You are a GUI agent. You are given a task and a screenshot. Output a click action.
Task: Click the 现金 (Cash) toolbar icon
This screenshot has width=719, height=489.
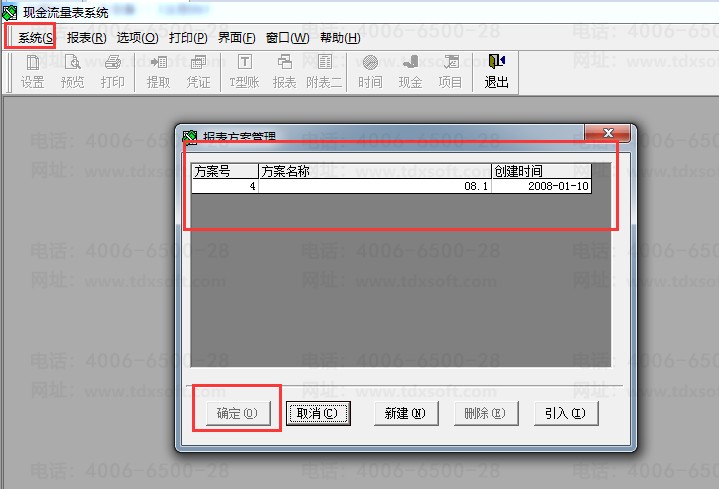(410, 71)
